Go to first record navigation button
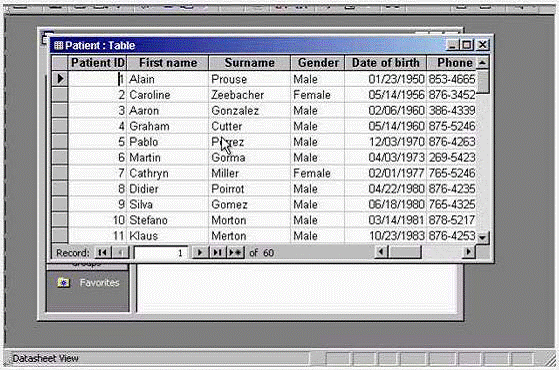 103,253
